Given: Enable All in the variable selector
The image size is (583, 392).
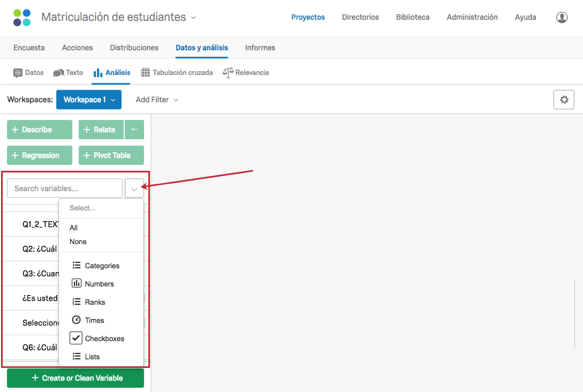Looking at the screenshot, I should 73,227.
